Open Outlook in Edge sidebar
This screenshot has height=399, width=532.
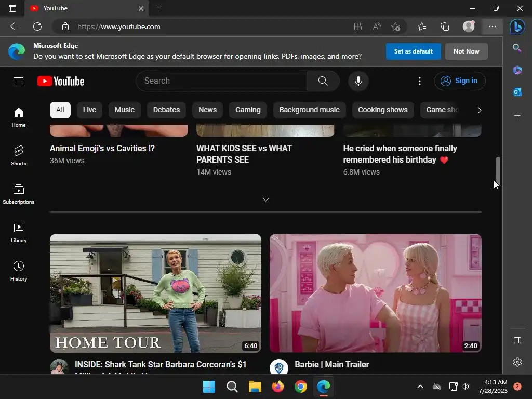click(x=517, y=92)
